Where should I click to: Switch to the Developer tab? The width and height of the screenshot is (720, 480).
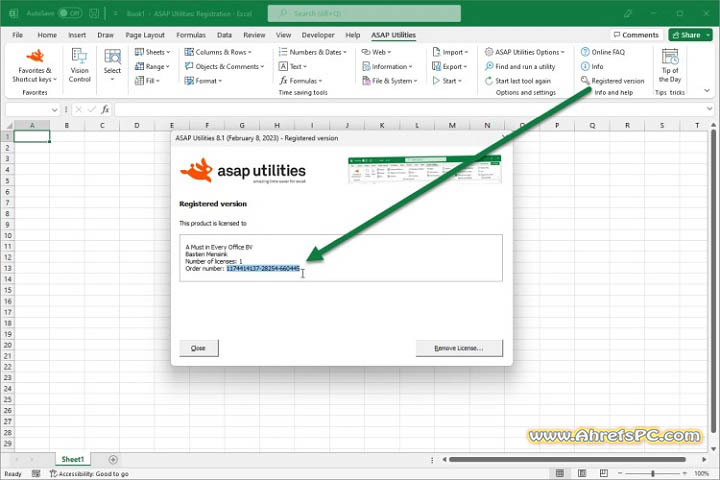click(318, 35)
